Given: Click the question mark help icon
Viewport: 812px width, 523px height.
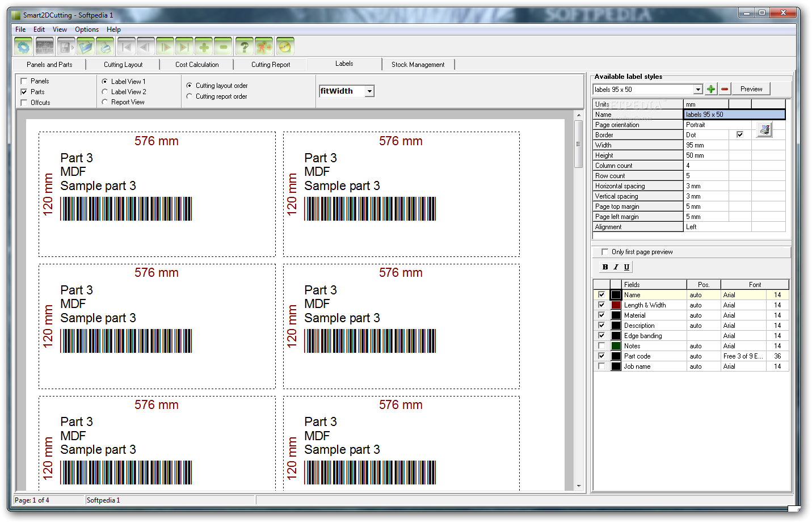Looking at the screenshot, I should point(245,47).
